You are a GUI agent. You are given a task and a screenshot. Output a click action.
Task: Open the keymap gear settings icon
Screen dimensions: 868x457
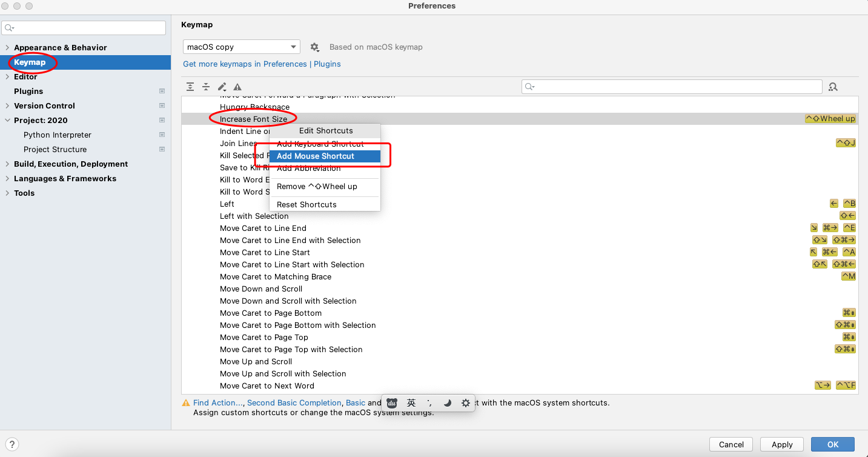pyautogui.click(x=314, y=47)
